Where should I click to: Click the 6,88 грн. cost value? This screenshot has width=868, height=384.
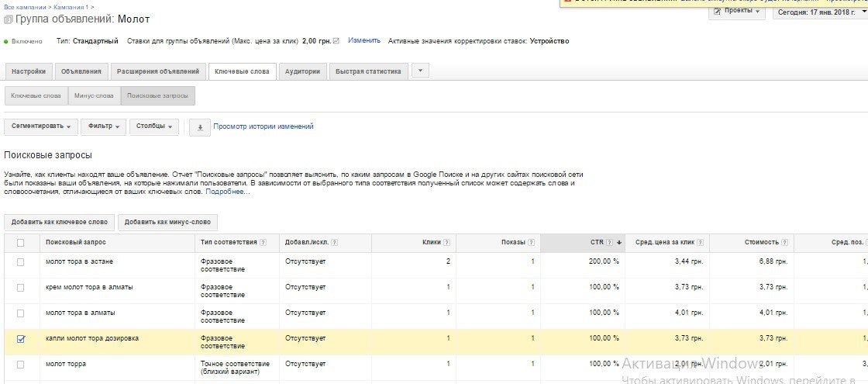(x=773, y=261)
